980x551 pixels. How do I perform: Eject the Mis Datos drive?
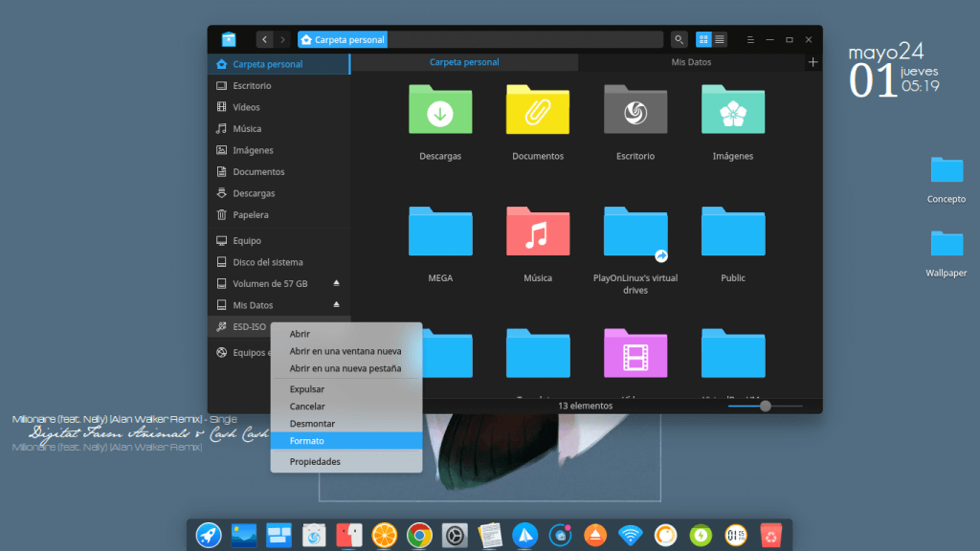pyautogui.click(x=336, y=305)
